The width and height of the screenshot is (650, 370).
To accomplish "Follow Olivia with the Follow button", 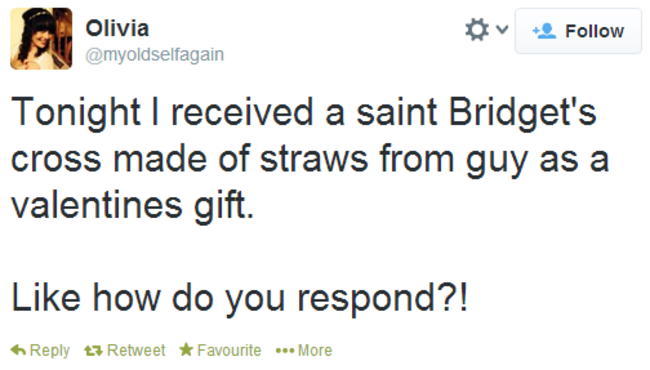I will coord(578,31).
